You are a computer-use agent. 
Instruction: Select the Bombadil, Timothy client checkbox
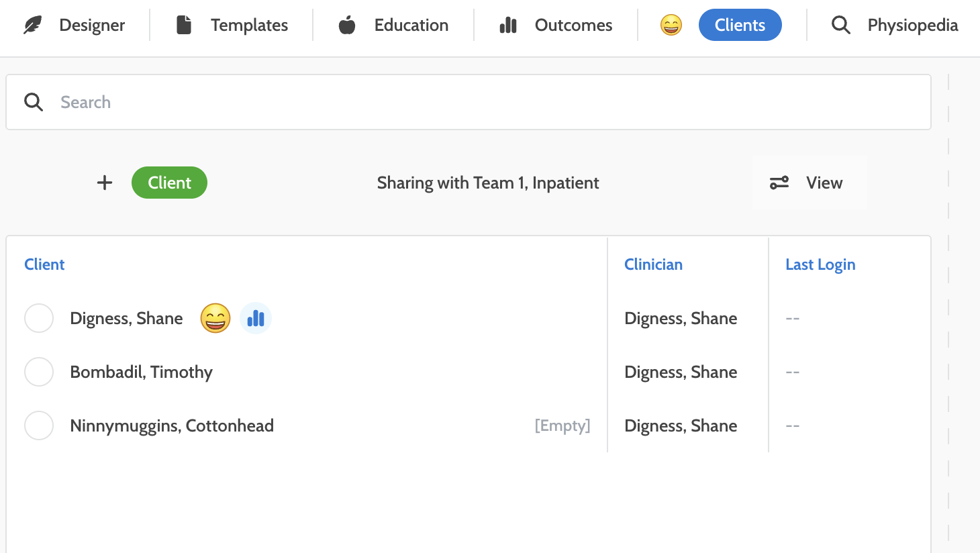click(x=39, y=372)
